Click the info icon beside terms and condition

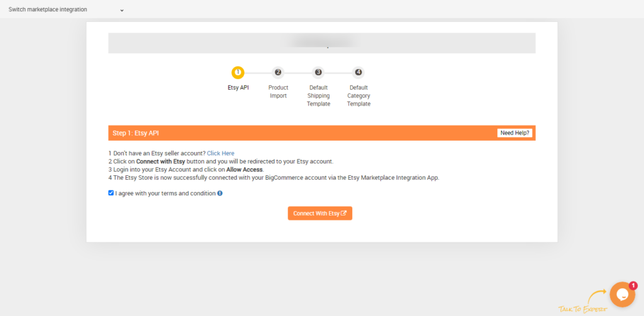click(x=220, y=193)
